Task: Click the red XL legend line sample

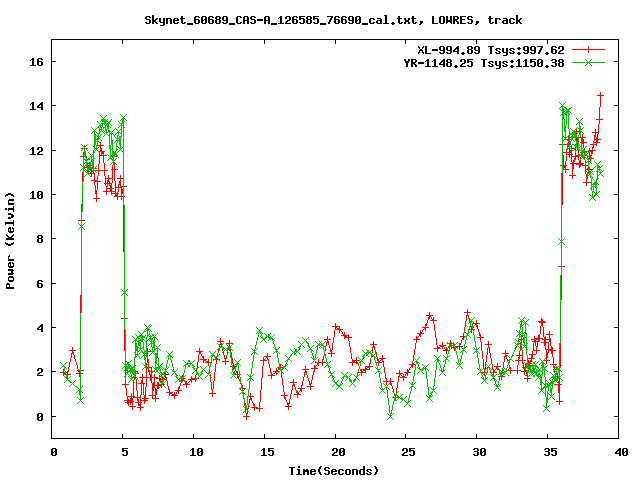Action: (x=588, y=50)
